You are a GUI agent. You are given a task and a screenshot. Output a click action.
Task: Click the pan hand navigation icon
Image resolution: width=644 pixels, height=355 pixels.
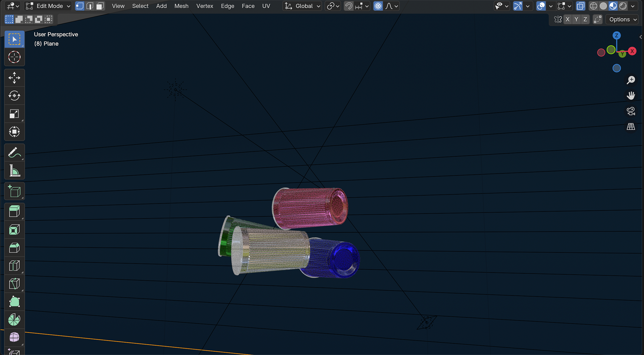(x=631, y=96)
